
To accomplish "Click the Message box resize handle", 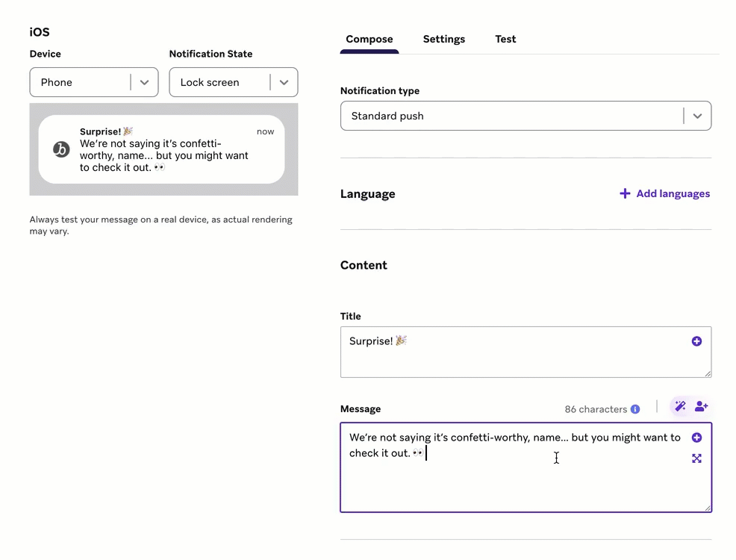I will tap(707, 508).
